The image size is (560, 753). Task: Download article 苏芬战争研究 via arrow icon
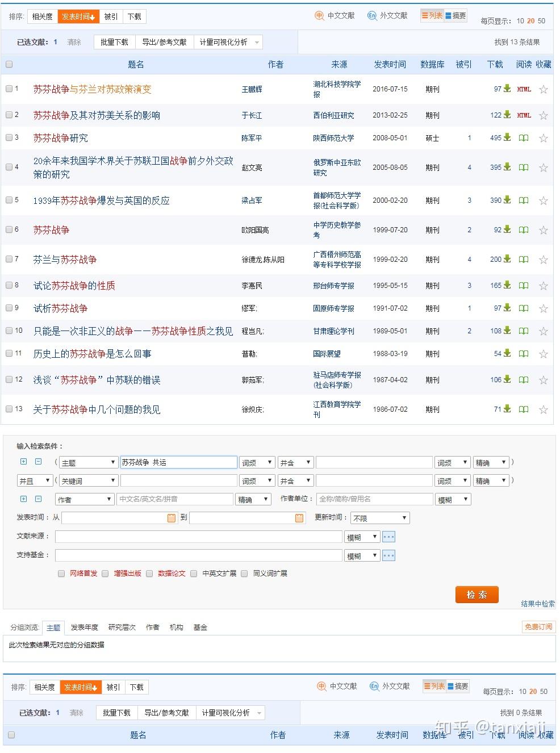[507, 137]
